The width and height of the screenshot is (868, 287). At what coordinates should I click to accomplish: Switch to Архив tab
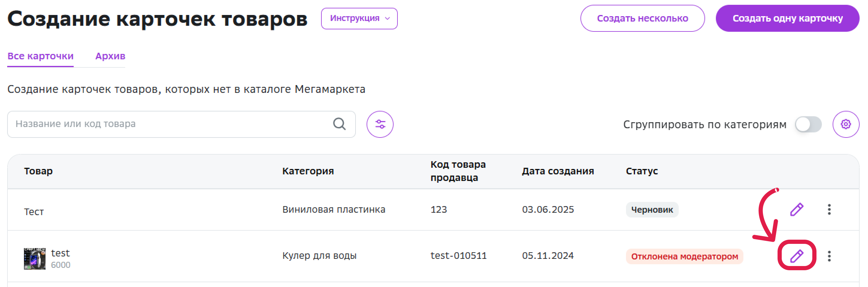(110, 56)
